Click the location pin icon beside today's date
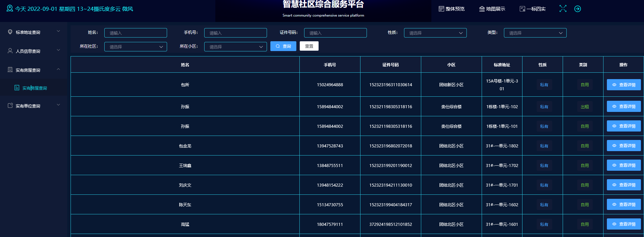 coord(9,8)
